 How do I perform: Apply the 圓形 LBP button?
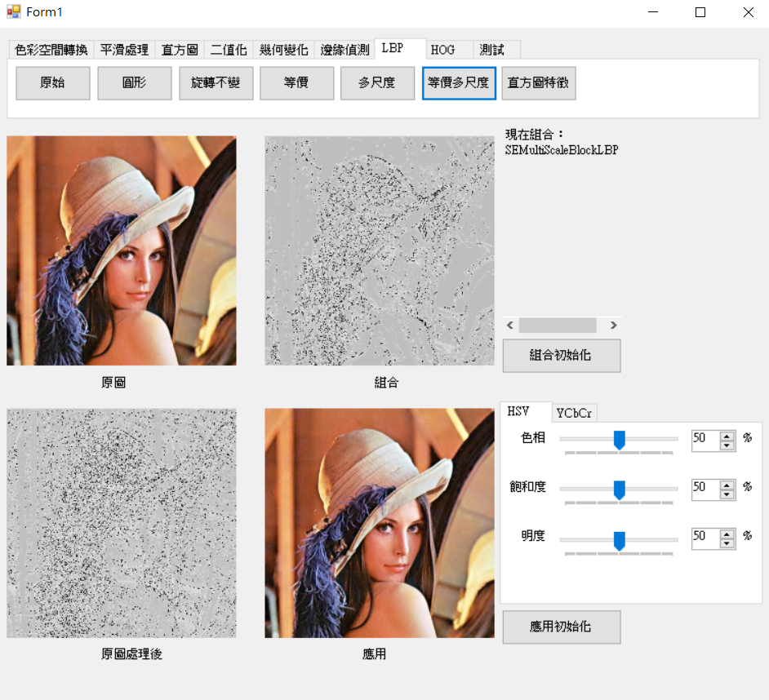tap(135, 83)
